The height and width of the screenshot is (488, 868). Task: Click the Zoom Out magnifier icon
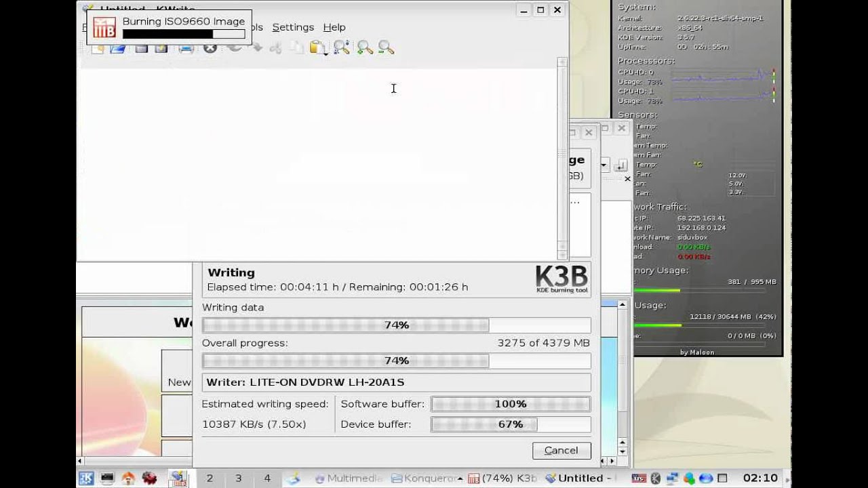tap(386, 47)
